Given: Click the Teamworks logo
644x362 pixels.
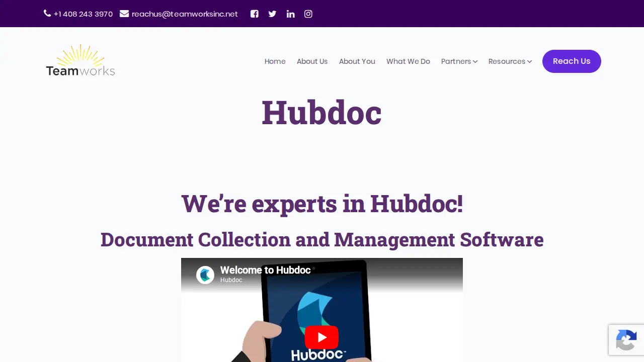Looking at the screenshot, I should [x=80, y=61].
